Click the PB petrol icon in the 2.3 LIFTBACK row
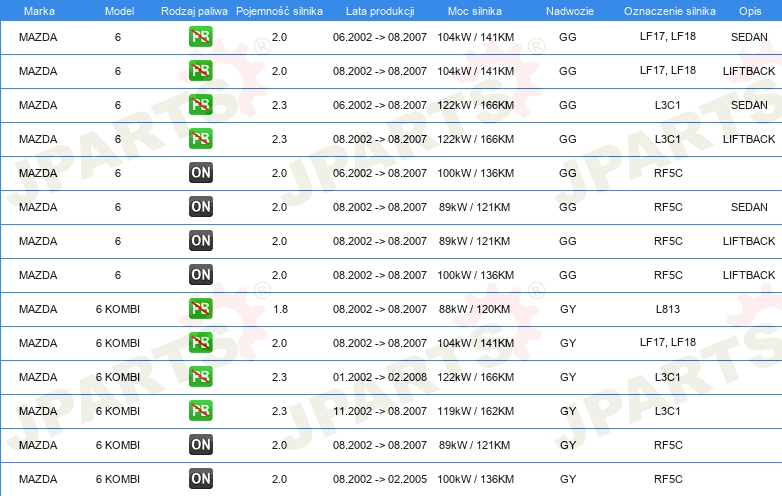Image resolution: width=782 pixels, height=496 pixels. coord(200,139)
